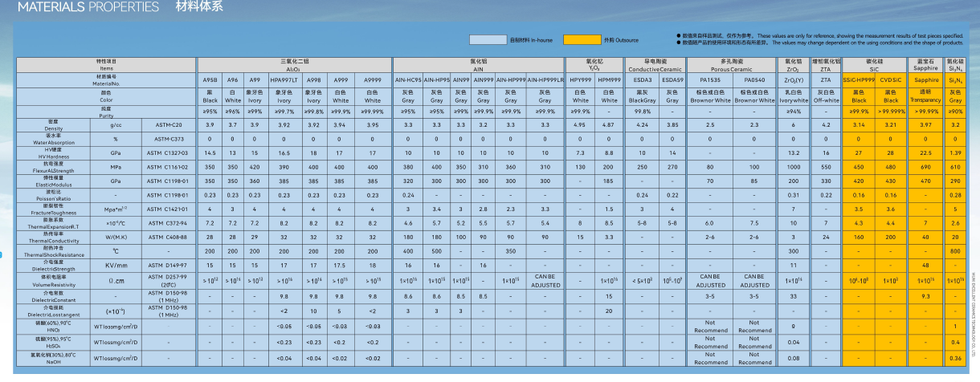
Task: Select the ASTM C1327-03 standard cell
Action: coord(167,152)
